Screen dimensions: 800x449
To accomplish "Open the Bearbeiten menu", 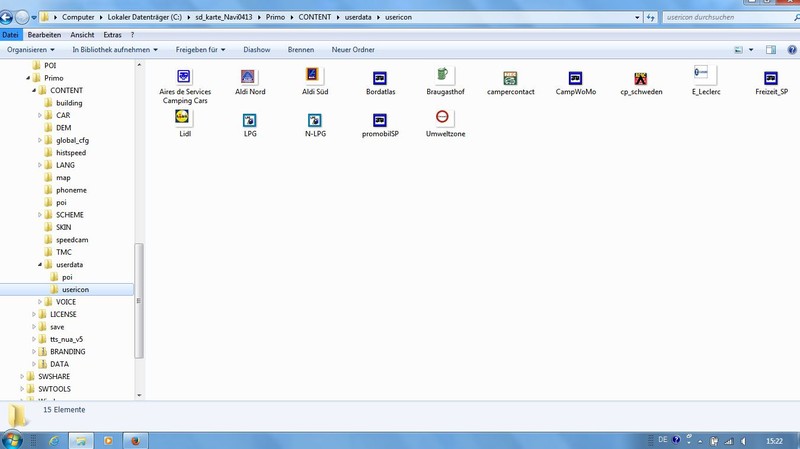I will [x=43, y=35].
